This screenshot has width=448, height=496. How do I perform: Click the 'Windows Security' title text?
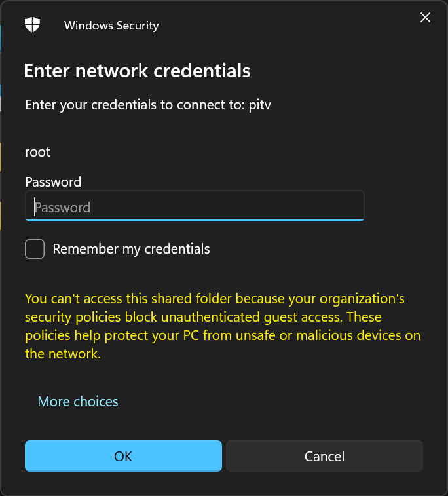click(111, 26)
